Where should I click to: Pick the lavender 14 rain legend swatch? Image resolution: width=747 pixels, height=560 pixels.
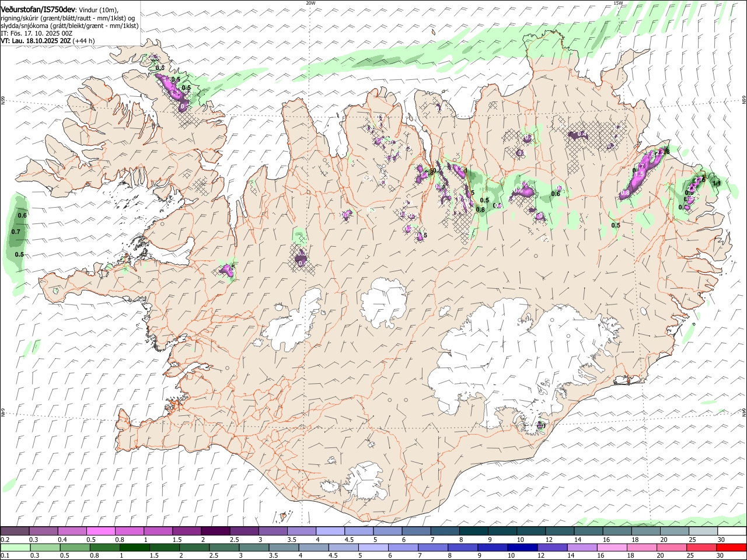[581, 547]
